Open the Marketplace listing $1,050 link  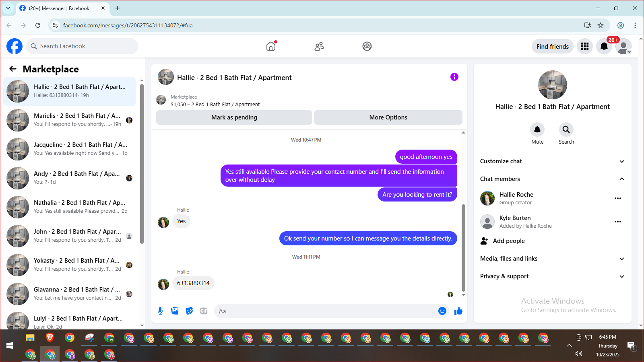pyautogui.click(x=215, y=104)
